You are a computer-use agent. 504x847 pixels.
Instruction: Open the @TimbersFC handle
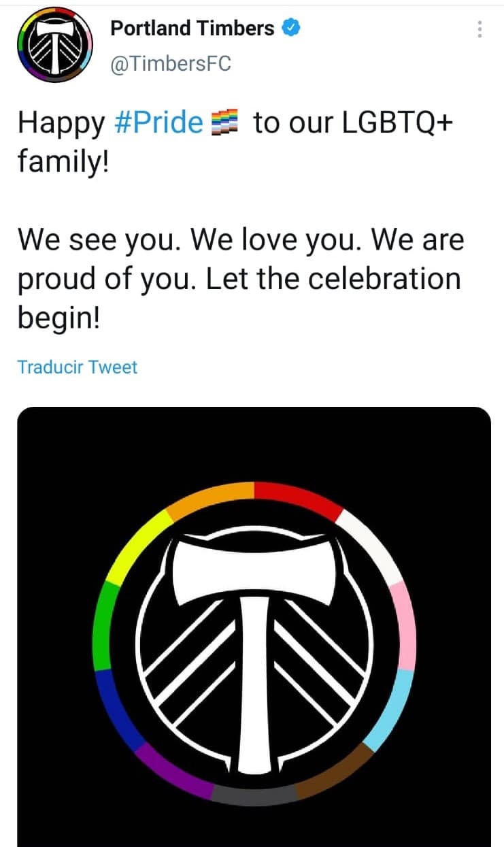[170, 64]
